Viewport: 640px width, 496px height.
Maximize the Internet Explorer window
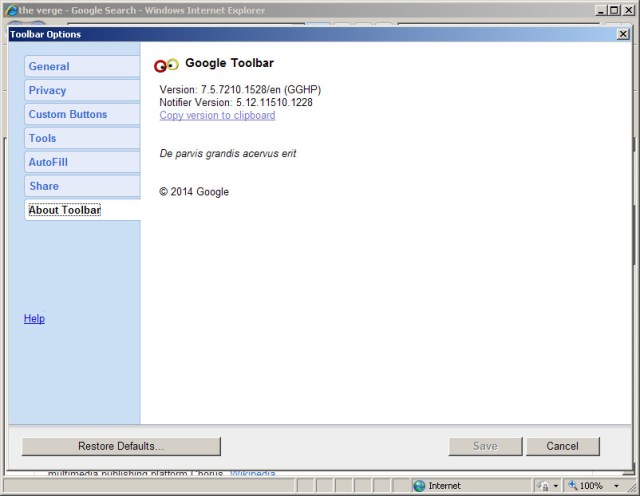click(x=614, y=10)
